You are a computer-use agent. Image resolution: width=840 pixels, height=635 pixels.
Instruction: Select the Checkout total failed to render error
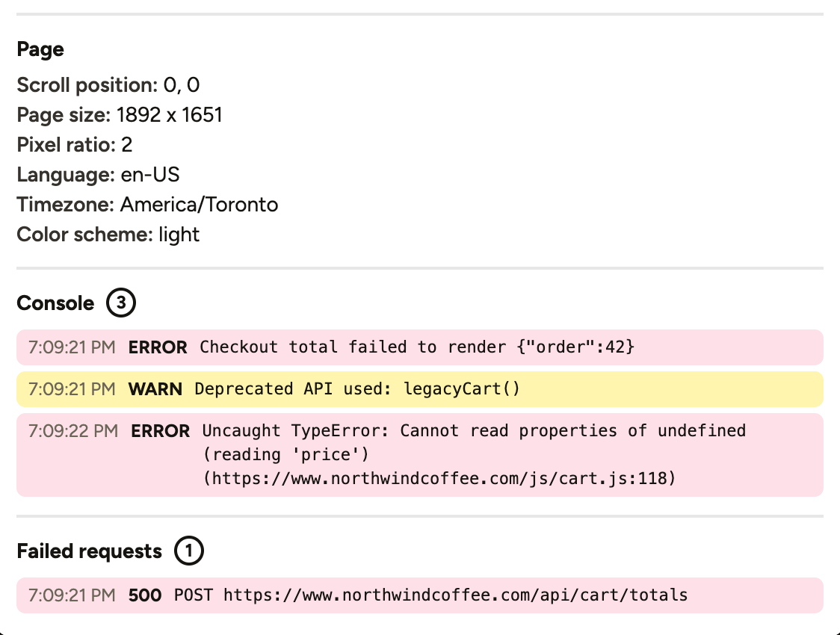tap(420, 347)
